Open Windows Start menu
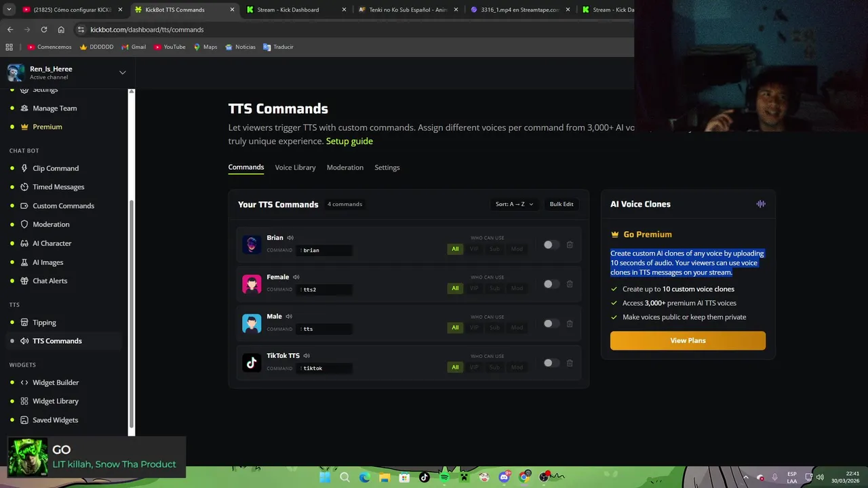Viewport: 868px width, 488px height. (x=325, y=477)
